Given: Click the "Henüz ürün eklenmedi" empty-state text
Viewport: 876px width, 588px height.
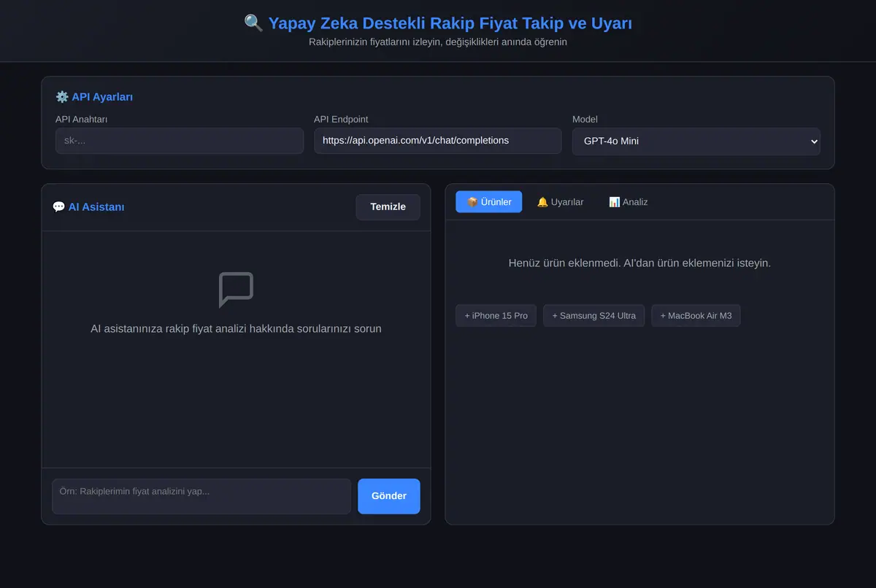Looking at the screenshot, I should (639, 263).
